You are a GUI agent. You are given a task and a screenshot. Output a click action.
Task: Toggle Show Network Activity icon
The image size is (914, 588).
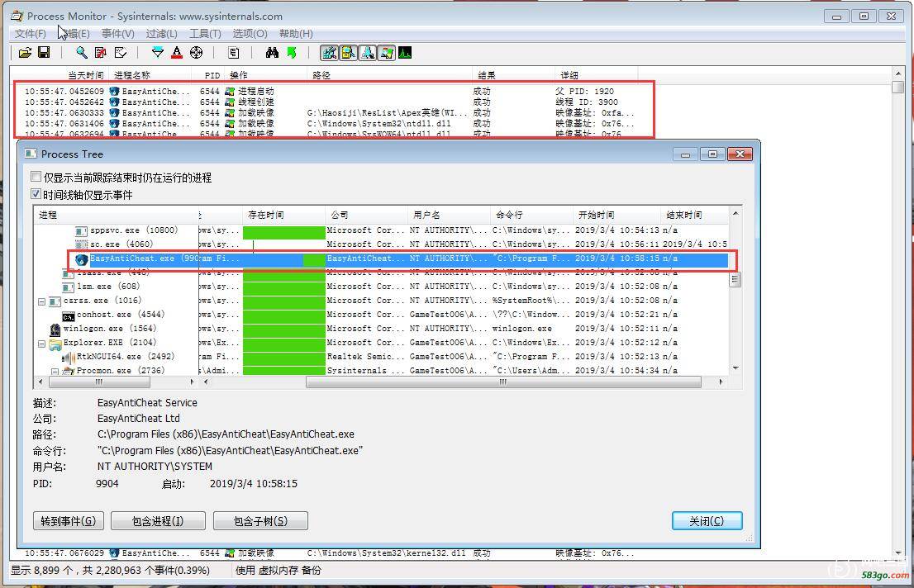click(x=367, y=53)
